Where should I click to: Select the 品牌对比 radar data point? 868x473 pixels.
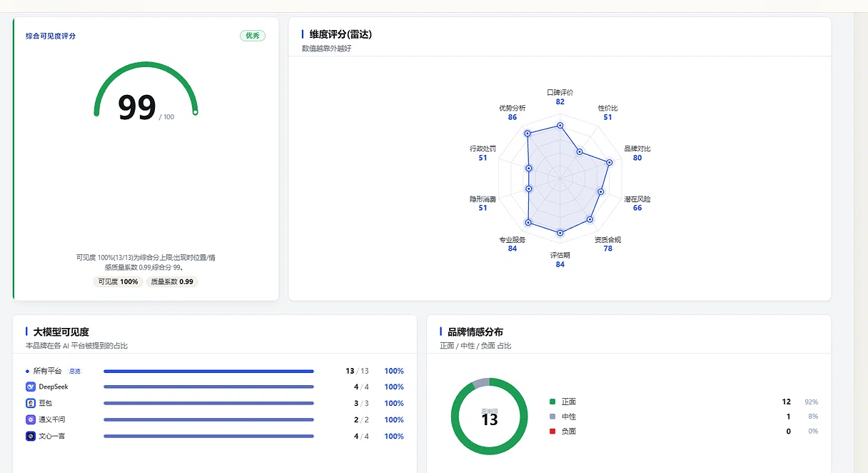click(609, 163)
